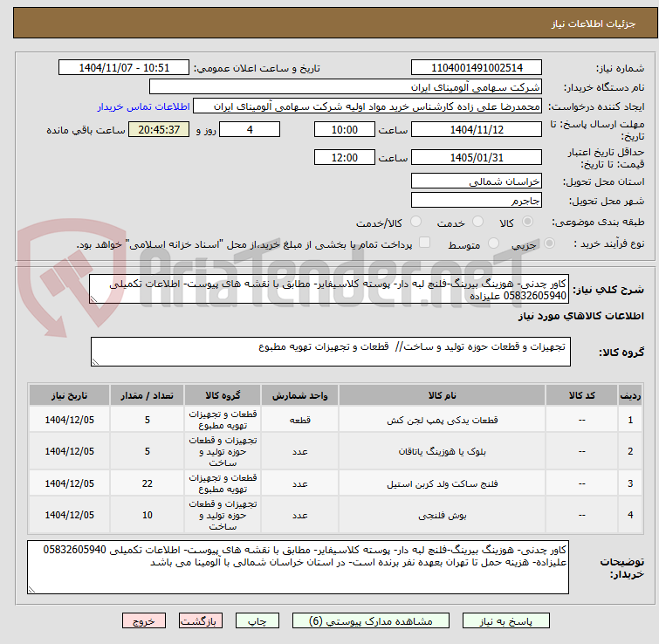Click the announcement date field 1404/11/07 - 10:51
The image size is (659, 644).
[x=124, y=68]
